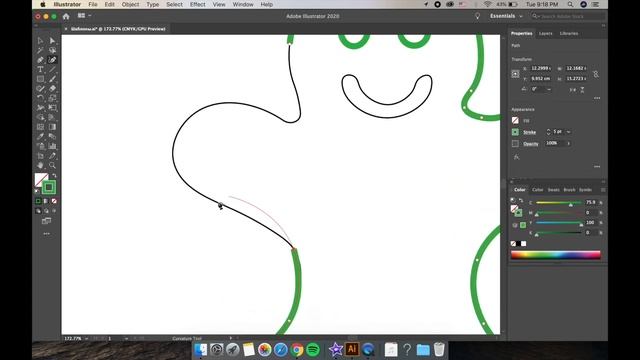This screenshot has width=640, height=360.
Task: Open the Effect menu
Action: pyautogui.click(x=198, y=4)
